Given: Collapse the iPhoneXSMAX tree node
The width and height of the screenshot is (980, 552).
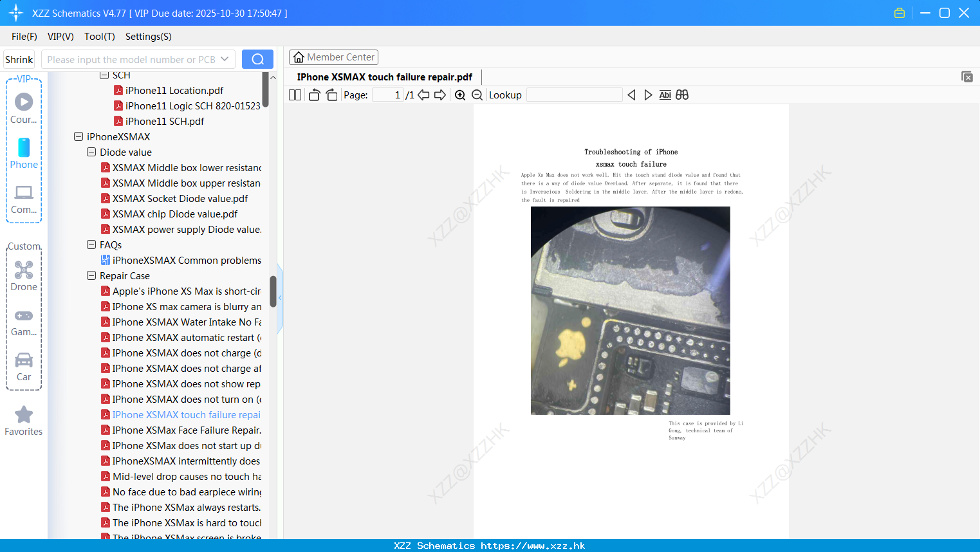Looking at the screenshot, I should [79, 136].
